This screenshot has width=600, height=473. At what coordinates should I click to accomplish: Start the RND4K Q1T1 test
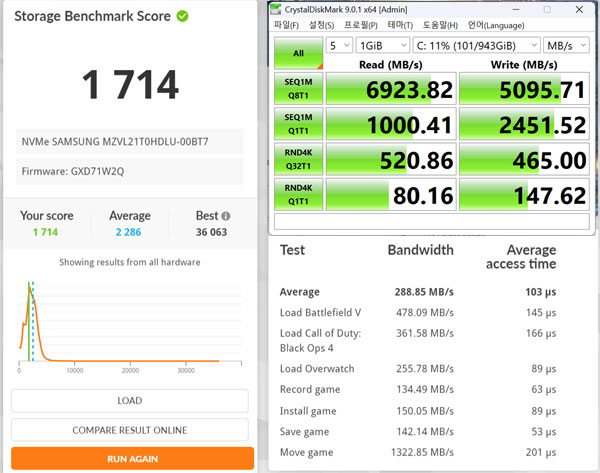pos(298,194)
